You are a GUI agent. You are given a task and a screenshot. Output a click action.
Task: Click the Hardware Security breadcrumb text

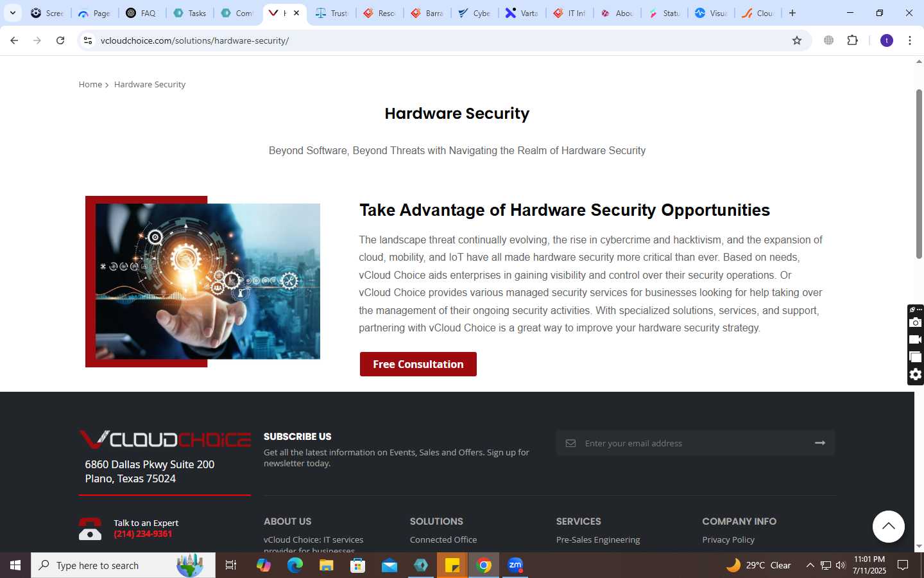pos(150,84)
